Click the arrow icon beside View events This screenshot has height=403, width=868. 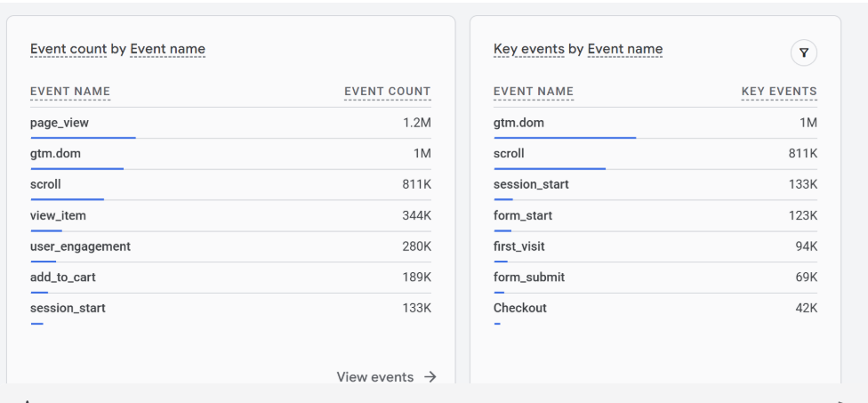coord(430,377)
